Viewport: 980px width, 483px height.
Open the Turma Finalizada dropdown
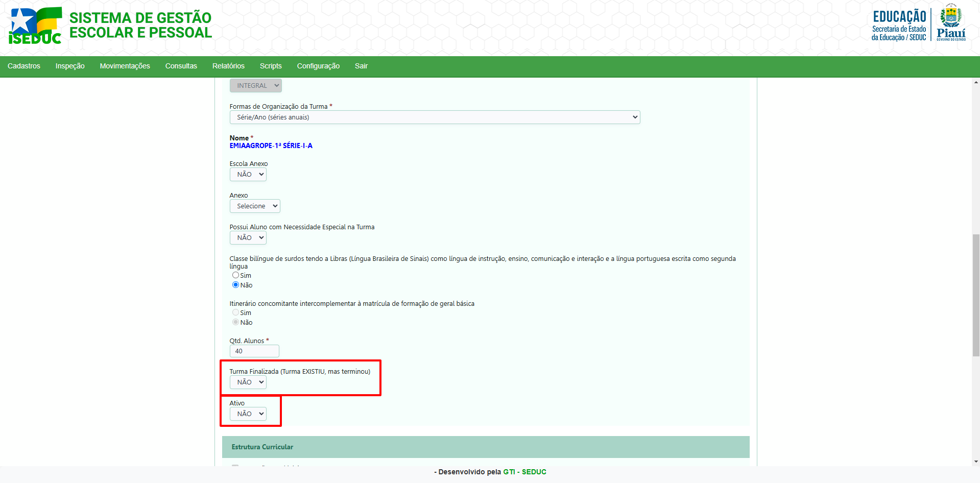tap(248, 382)
